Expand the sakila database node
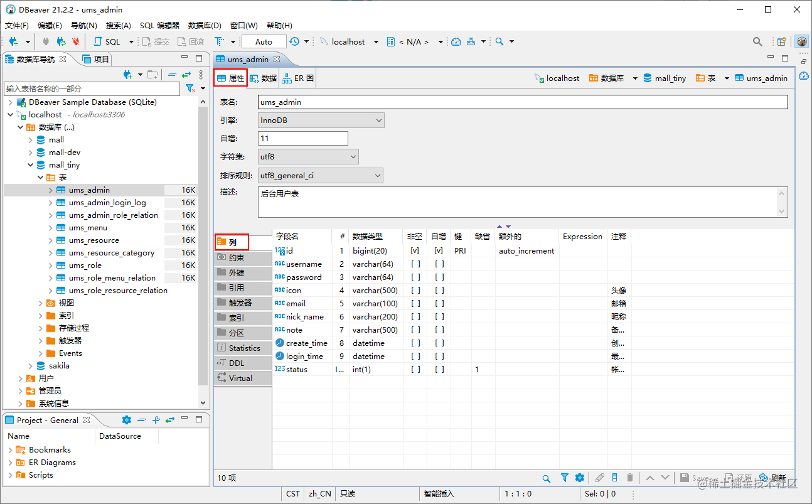The width and height of the screenshot is (812, 504). pos(31,366)
